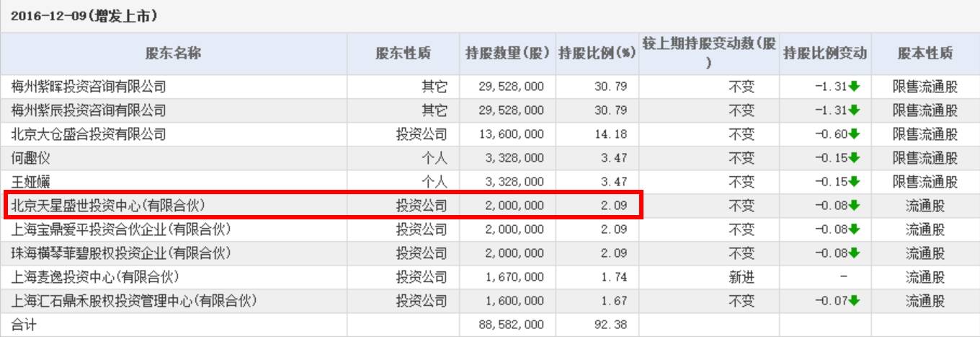980x337 pixels.
Task: Select shareholder 上海汇石鼎禾股权投资管理中心
Action: click(x=135, y=301)
